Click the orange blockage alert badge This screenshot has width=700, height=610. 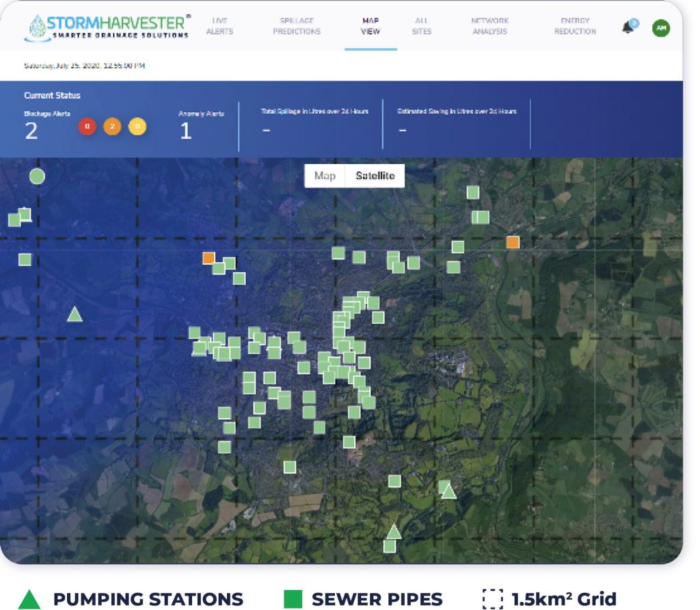112,127
